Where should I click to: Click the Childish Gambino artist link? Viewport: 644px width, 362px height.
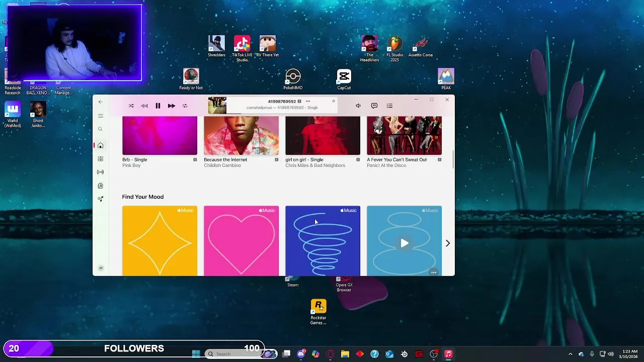[222, 165]
